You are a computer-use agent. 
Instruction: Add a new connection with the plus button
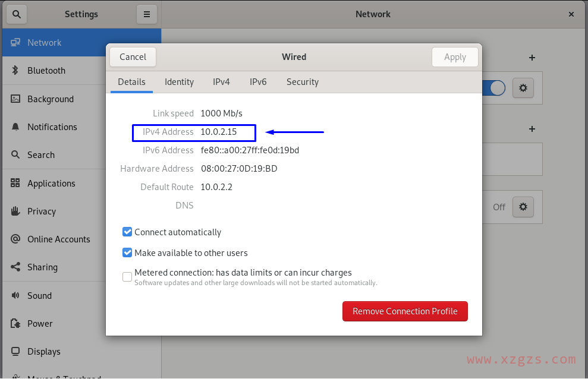pos(531,57)
